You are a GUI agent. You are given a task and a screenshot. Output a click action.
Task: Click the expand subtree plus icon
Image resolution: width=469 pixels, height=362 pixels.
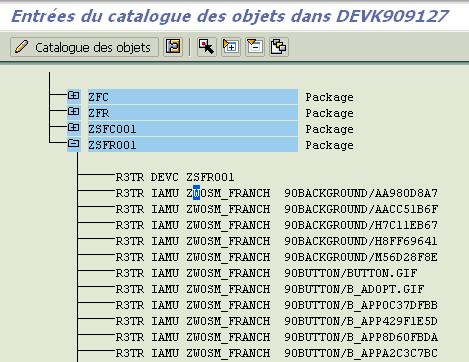pos(231,47)
